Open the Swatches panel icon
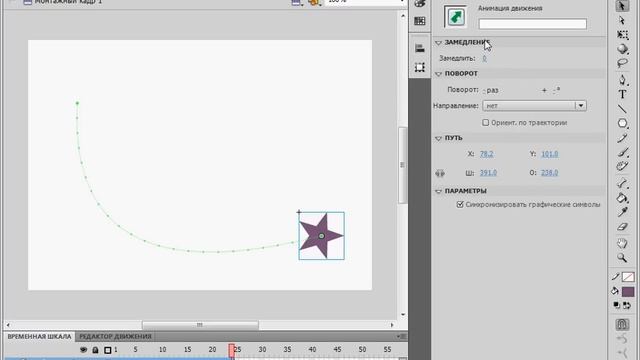This screenshot has height=360, width=640. coord(420,21)
